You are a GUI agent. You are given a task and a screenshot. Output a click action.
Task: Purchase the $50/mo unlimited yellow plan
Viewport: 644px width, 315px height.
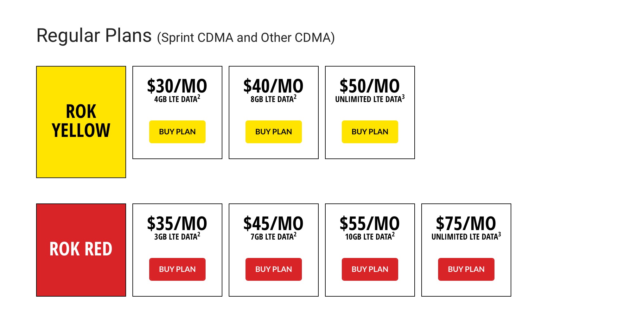point(370,132)
